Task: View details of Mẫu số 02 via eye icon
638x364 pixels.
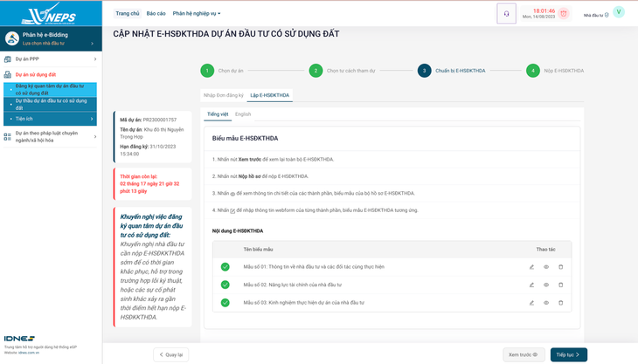Action: pyautogui.click(x=546, y=285)
